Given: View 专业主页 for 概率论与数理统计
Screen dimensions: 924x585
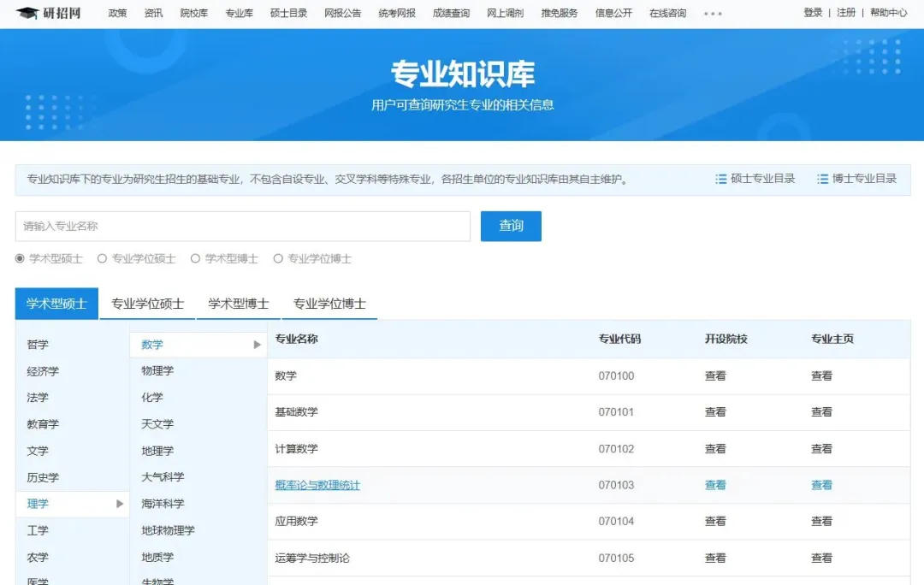Looking at the screenshot, I should coord(821,485).
